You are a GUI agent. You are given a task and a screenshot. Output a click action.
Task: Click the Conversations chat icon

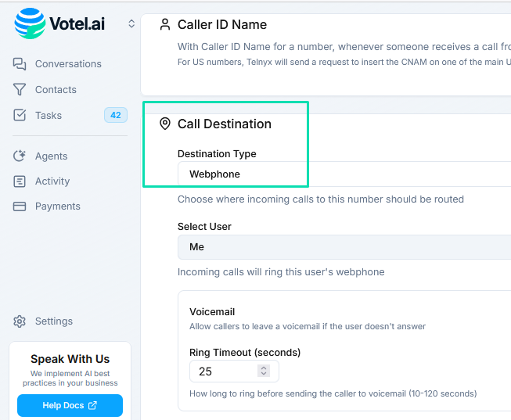(20, 64)
